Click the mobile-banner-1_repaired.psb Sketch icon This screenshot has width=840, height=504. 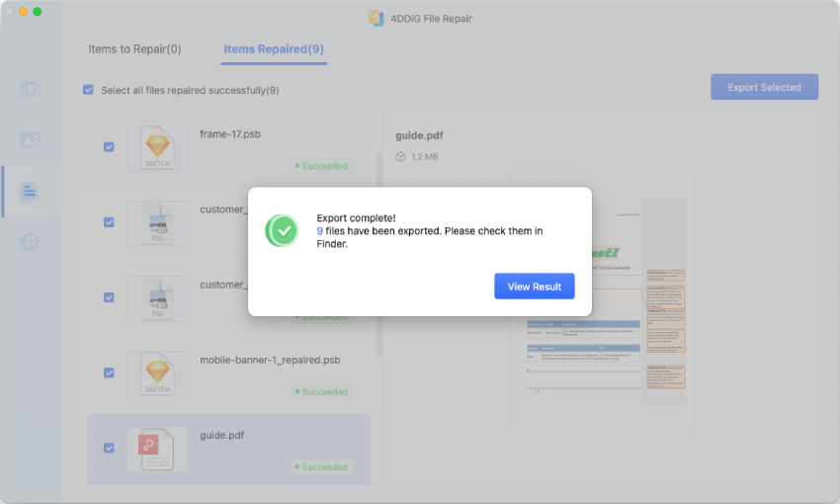pos(157,374)
